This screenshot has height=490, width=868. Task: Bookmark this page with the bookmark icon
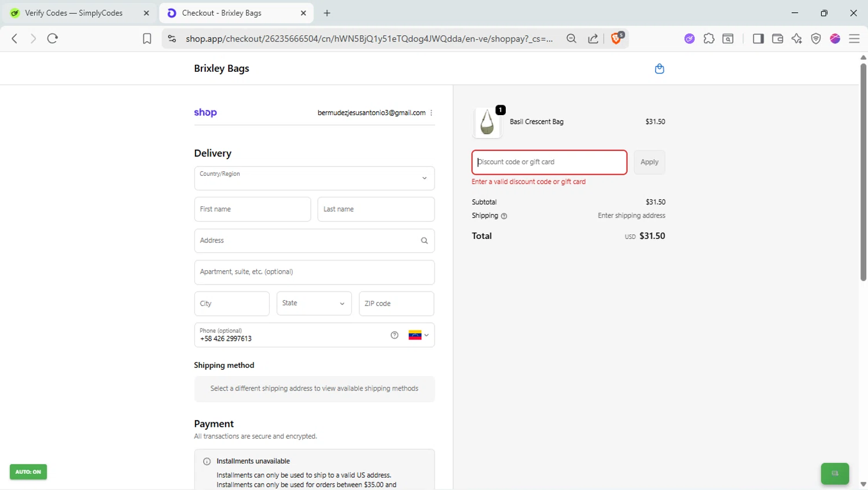147,39
